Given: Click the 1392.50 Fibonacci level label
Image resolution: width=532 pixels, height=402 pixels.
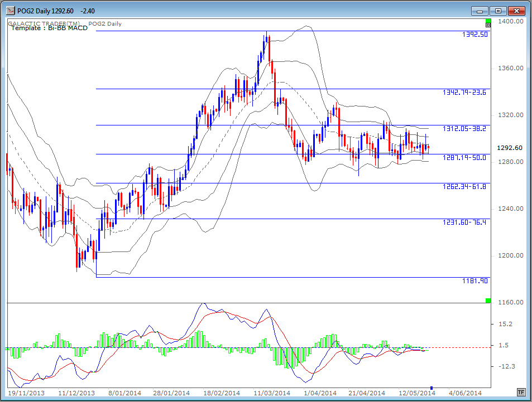Looking at the screenshot, I should (475, 35).
